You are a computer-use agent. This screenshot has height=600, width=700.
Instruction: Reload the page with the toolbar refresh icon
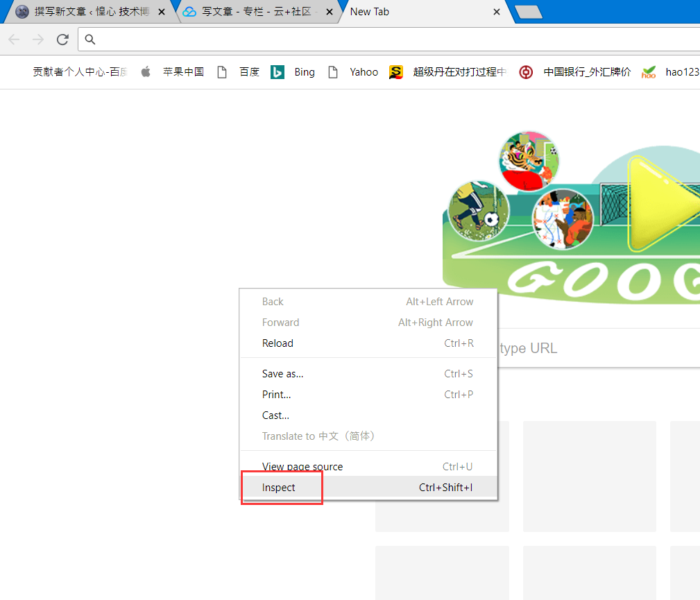tap(62, 40)
